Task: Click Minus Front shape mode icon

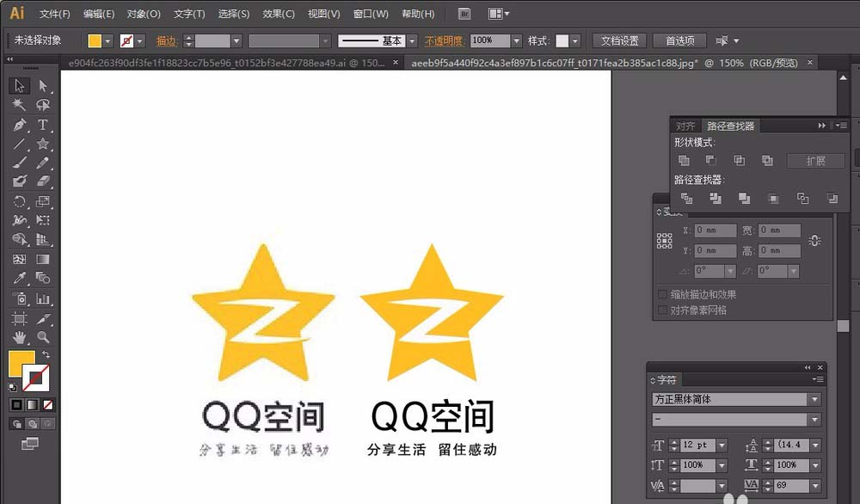Action: (x=711, y=161)
